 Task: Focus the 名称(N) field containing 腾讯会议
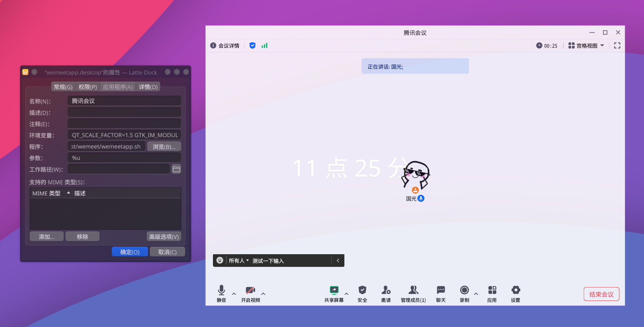(x=124, y=101)
